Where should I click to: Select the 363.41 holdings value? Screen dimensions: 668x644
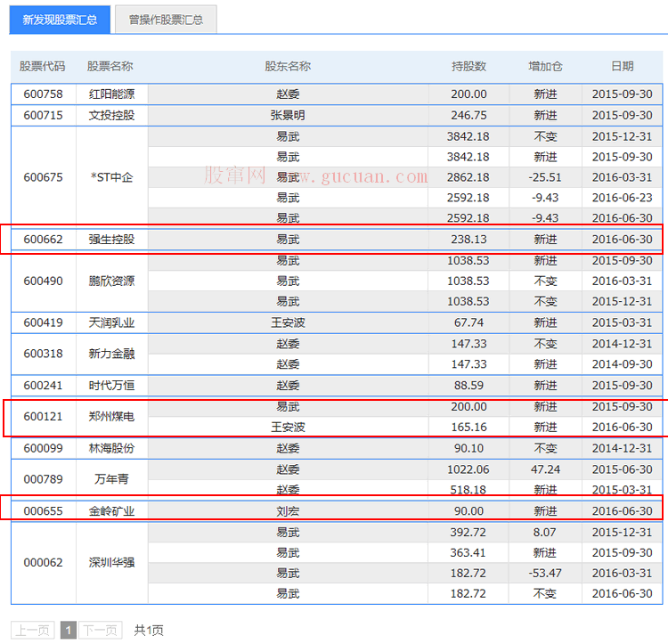[x=468, y=553]
